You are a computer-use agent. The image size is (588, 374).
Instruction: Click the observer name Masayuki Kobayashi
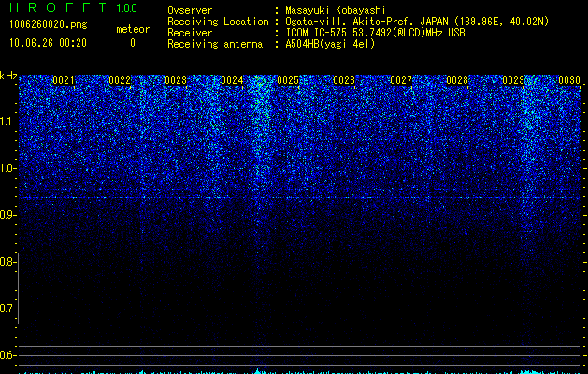(x=336, y=10)
